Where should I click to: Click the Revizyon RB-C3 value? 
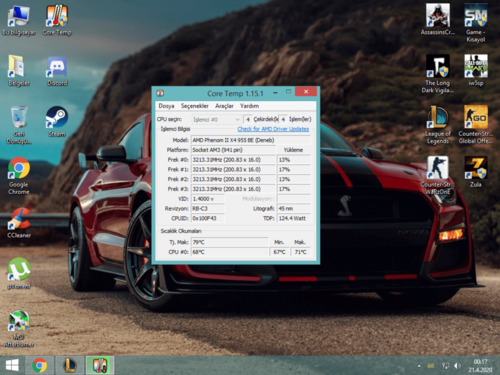(208, 209)
